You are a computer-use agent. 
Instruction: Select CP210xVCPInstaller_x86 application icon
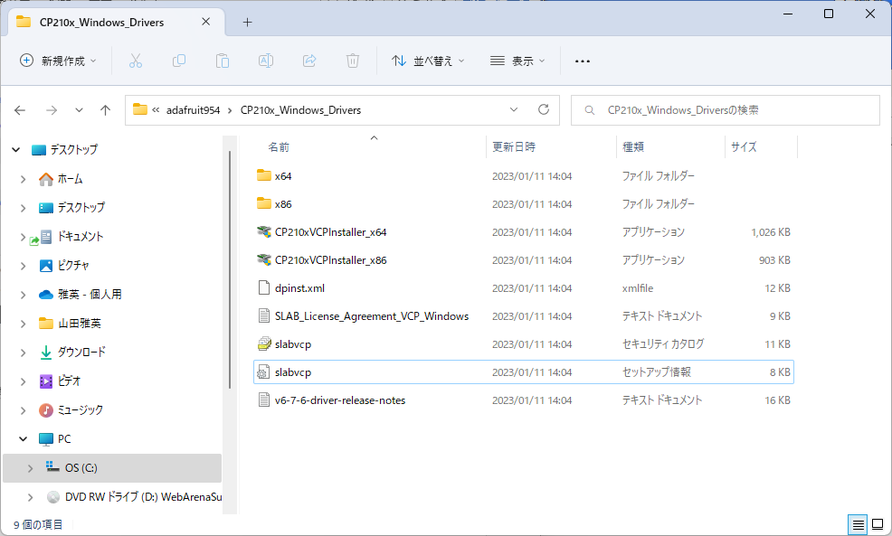264,259
